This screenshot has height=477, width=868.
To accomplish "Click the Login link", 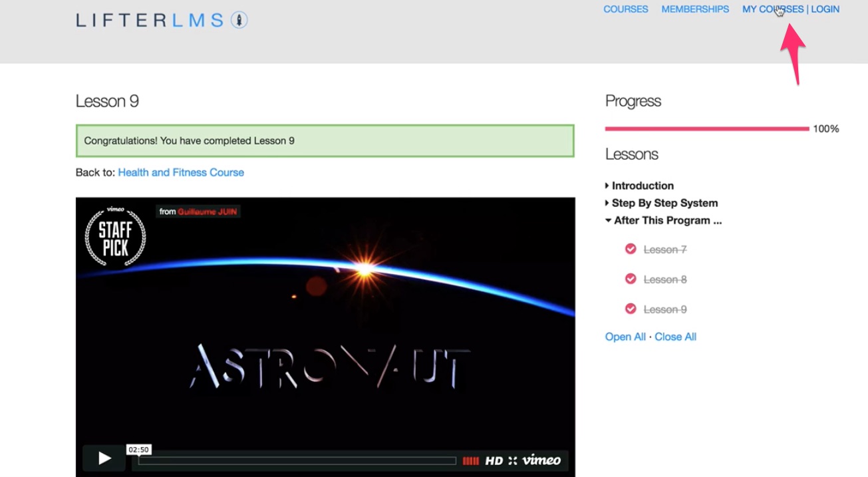I will 825,9.
